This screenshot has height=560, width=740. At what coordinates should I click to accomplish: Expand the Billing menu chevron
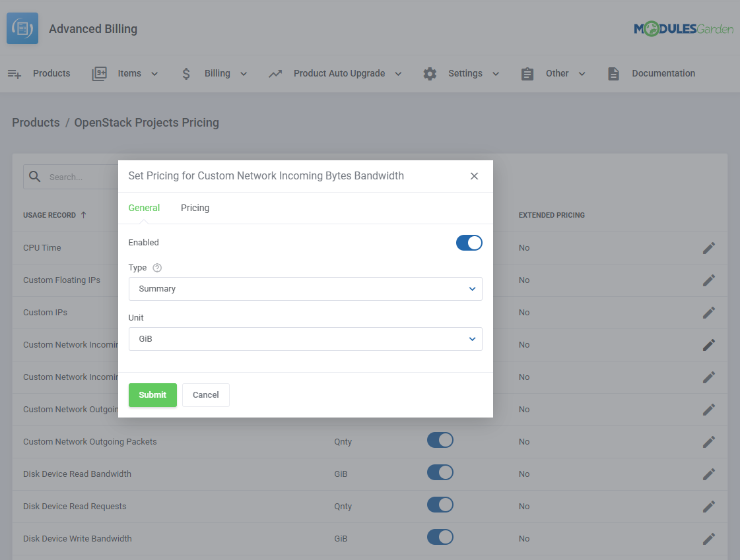[244, 74]
